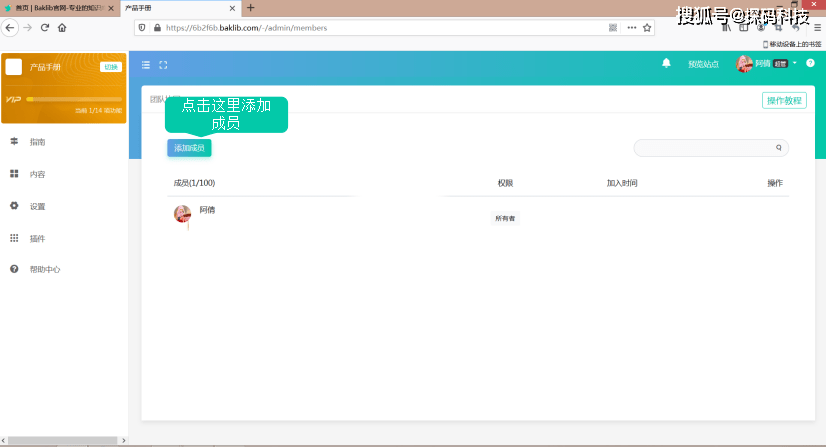Click the 产品手册 site logo square
826x447 pixels.
[14, 67]
